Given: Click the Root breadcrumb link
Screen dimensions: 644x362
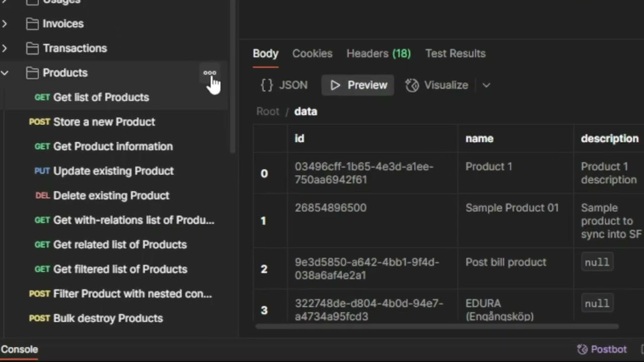Looking at the screenshot, I should coord(268,112).
